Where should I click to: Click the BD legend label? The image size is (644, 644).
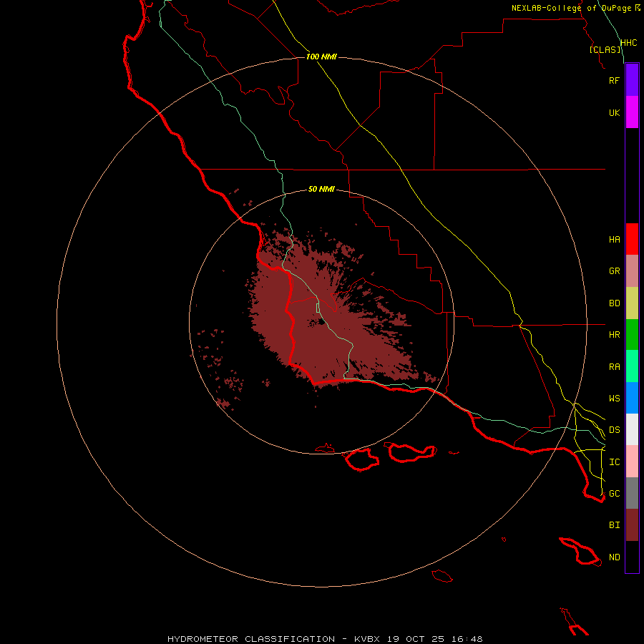tap(614, 303)
